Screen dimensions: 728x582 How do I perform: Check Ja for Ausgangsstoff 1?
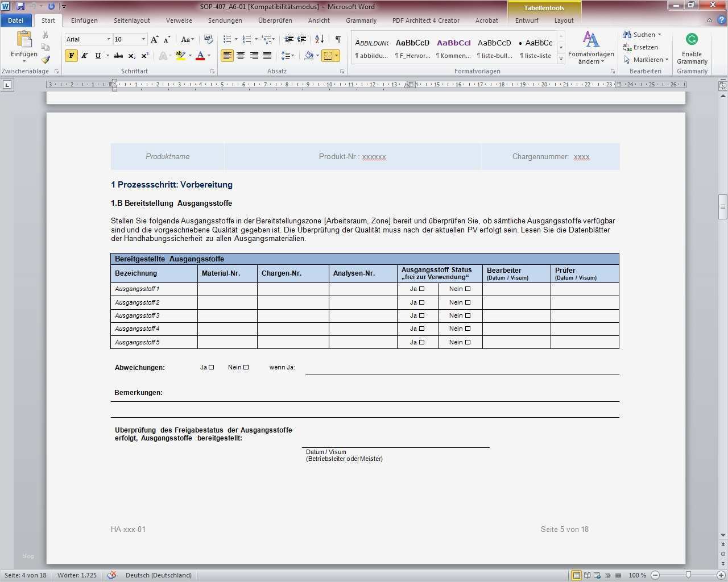421,289
